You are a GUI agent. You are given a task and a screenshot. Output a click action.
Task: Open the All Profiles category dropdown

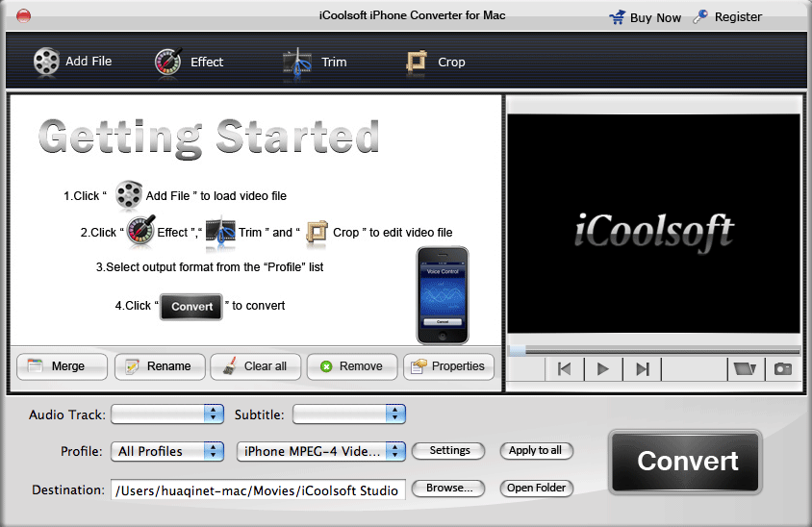coord(167,451)
